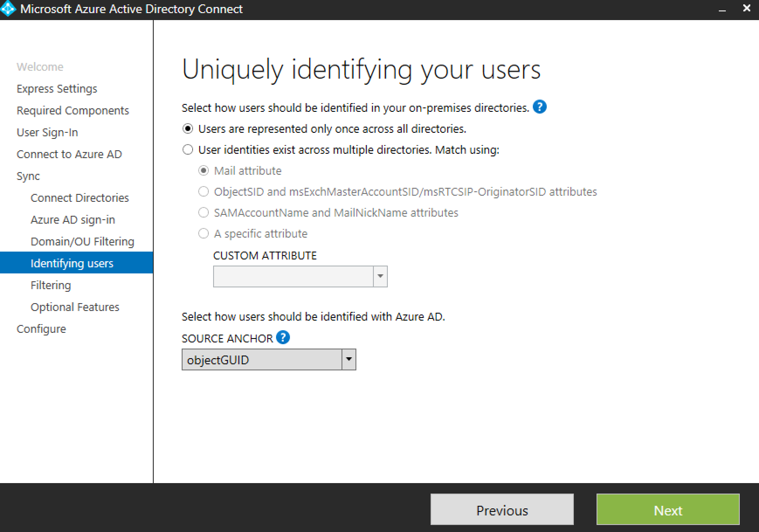
Task: Select the Mail attribute radio button
Action: pos(204,171)
